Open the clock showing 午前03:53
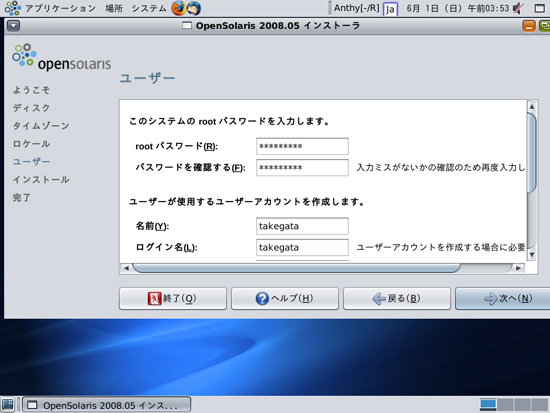Image resolution: width=550 pixels, height=413 pixels. (457, 8)
